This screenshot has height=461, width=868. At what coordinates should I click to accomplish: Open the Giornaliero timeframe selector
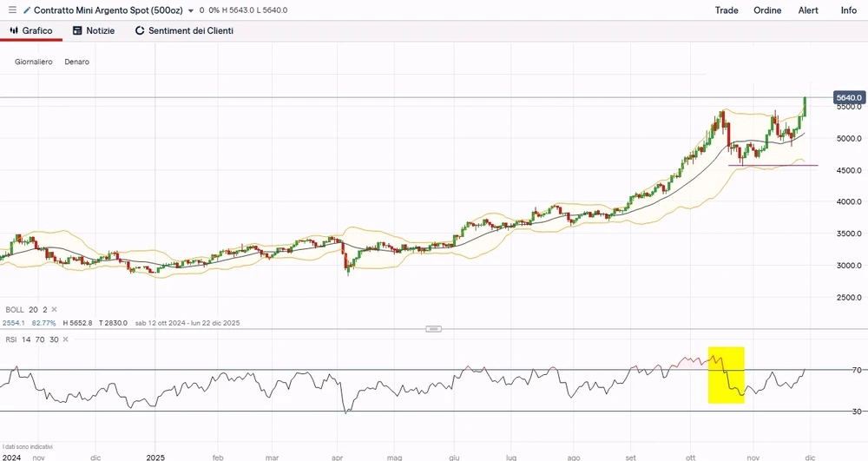tap(34, 62)
